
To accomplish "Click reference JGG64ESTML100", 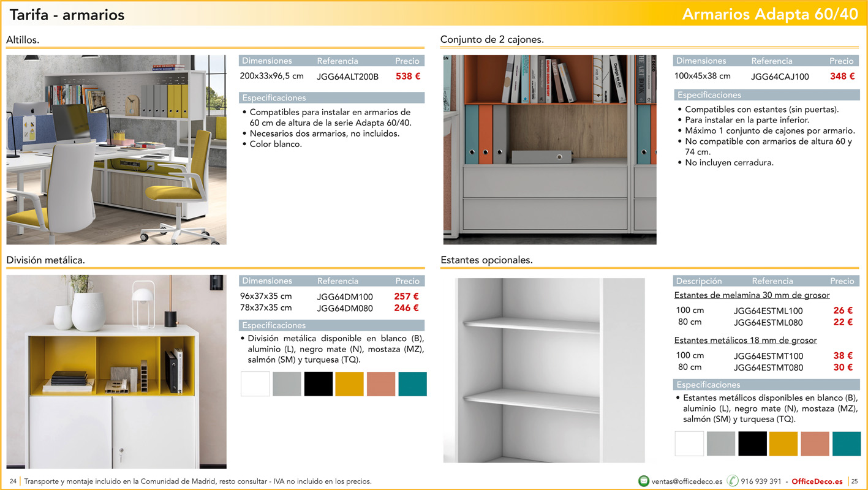I will [x=768, y=311].
